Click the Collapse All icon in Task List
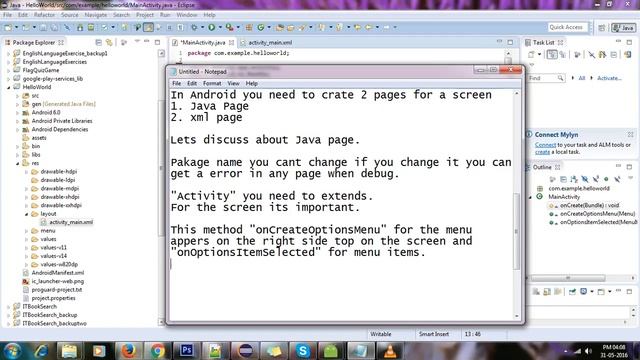640x360 pixels. [613, 54]
